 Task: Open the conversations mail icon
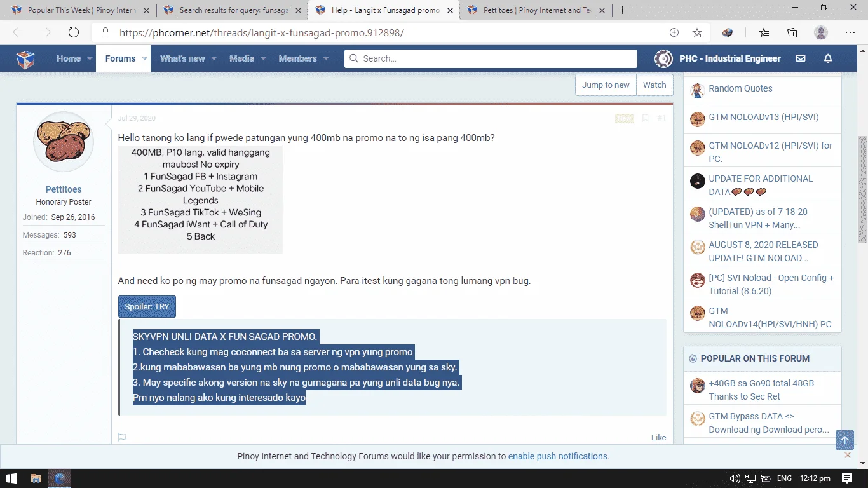point(801,58)
